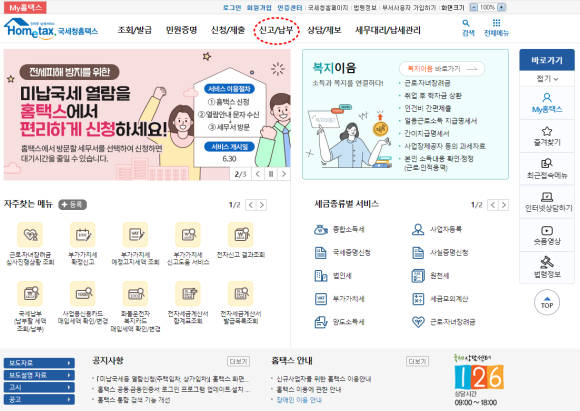Open the 근로·자녀장려금 심사진행상황 조회 shortcut icon

coord(30,235)
